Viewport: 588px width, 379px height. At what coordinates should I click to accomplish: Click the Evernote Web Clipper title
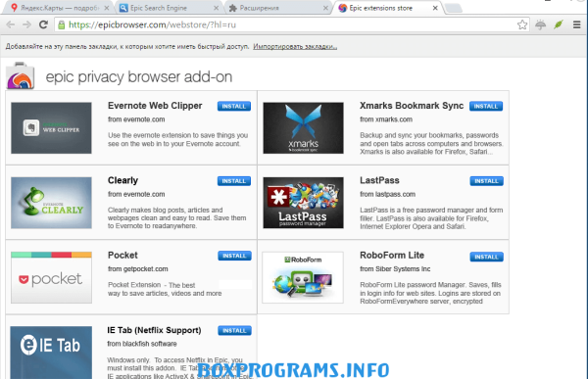[x=155, y=106]
